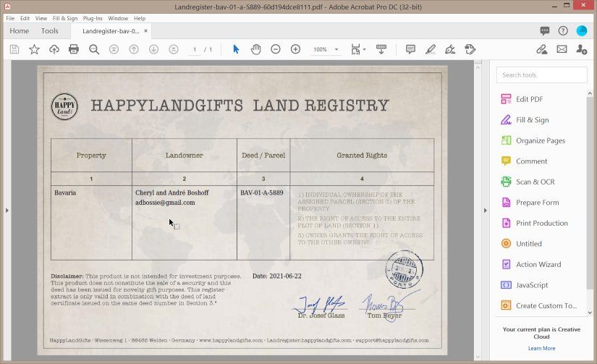Open the Plug-Ins menu
The height and width of the screenshot is (364, 597).
pos(93,18)
